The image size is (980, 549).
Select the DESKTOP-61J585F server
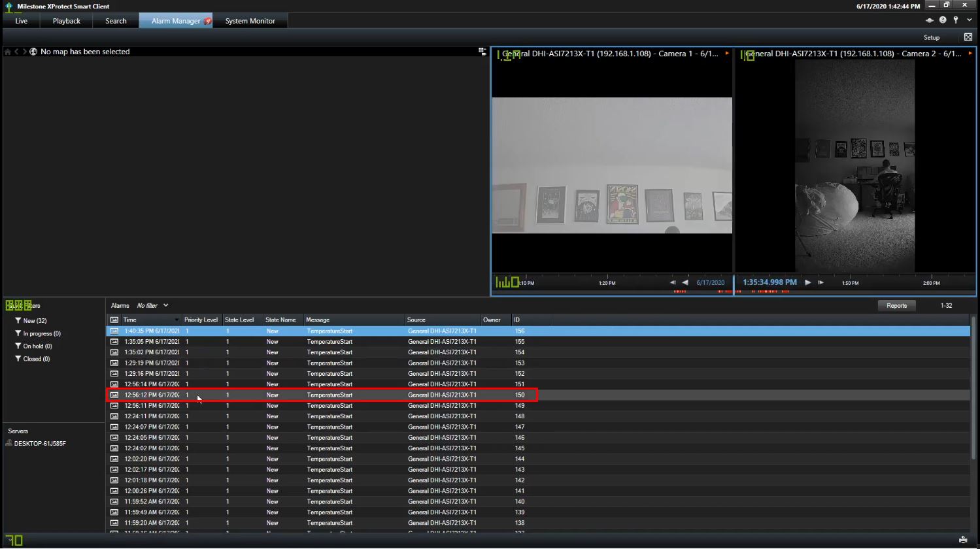pos(40,443)
